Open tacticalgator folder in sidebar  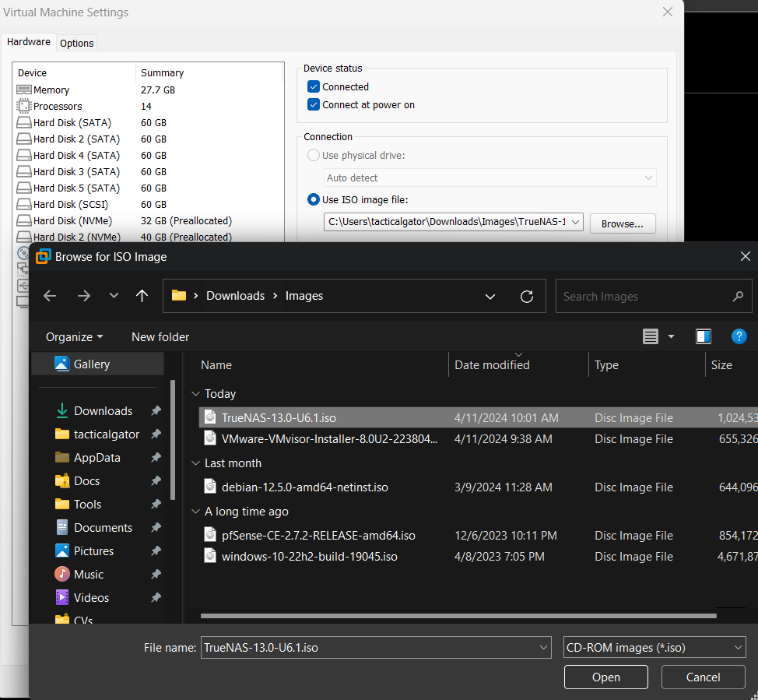[x=107, y=434]
